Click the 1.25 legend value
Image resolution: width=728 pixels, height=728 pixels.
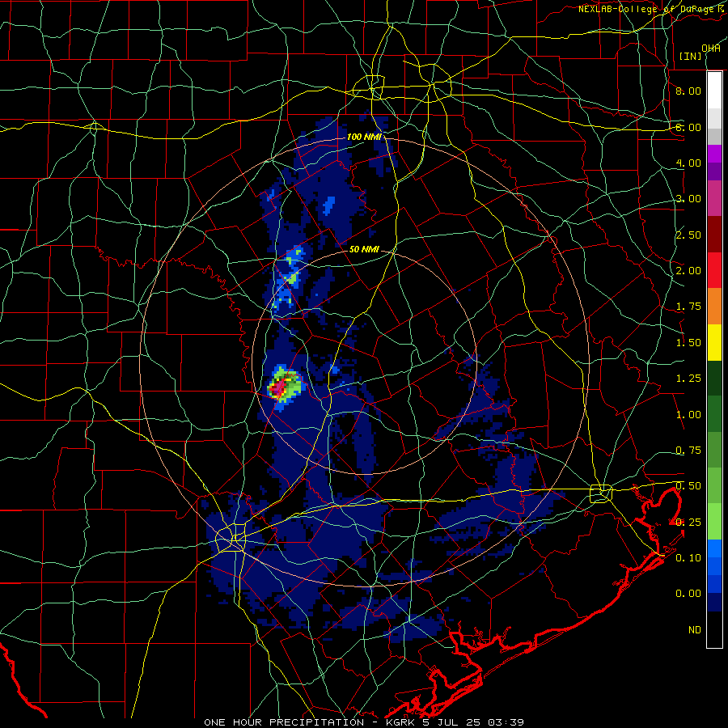point(688,379)
